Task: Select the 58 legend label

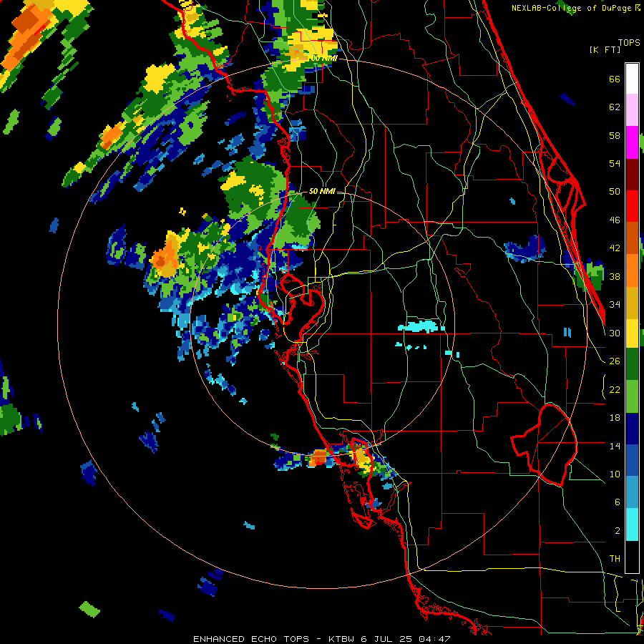Action: tap(615, 135)
